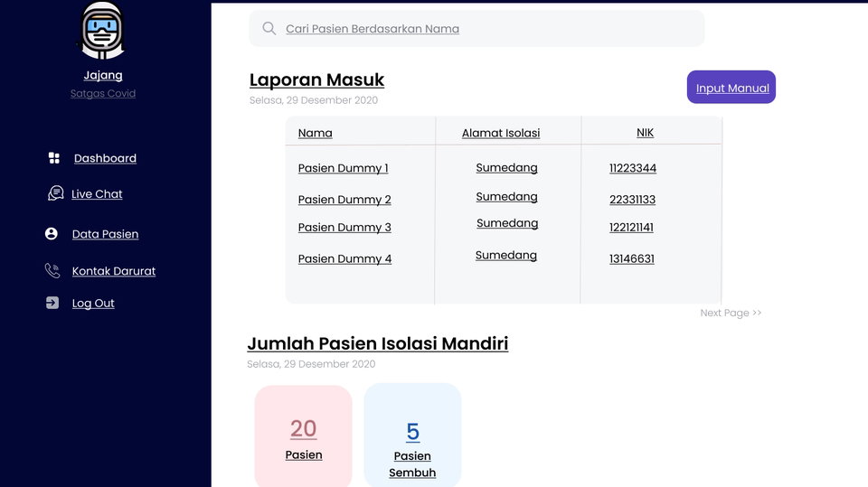This screenshot has height=487, width=868.
Task: Select Log Out in the sidebar
Action: [93, 304]
